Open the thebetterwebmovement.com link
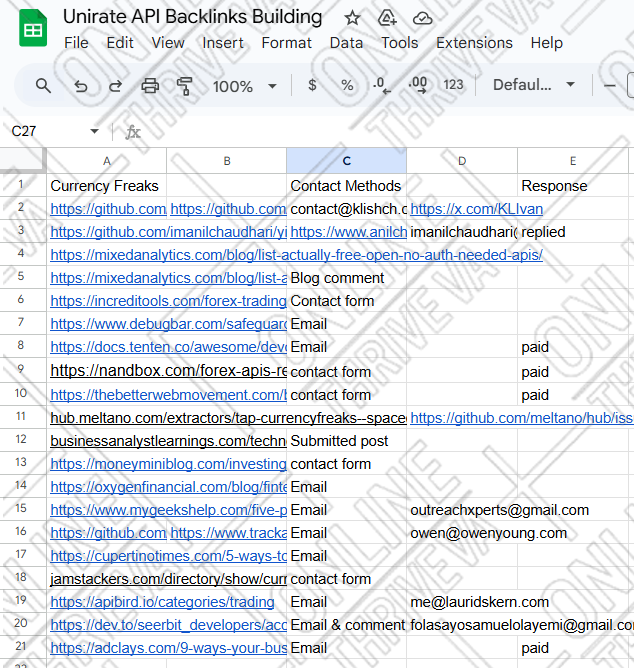 [168, 395]
